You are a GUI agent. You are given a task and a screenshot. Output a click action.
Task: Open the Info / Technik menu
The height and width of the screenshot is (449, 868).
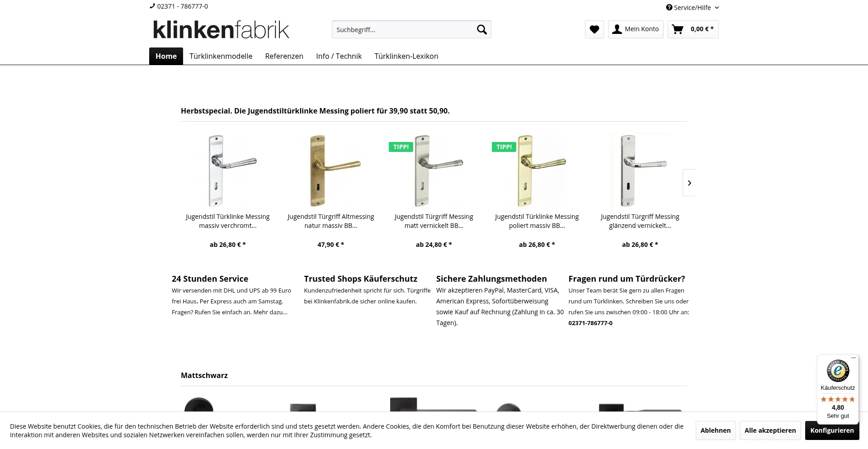point(339,57)
